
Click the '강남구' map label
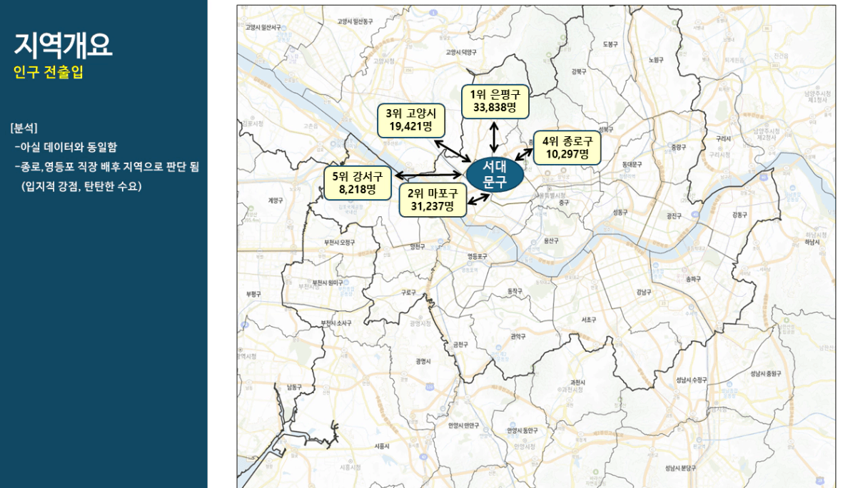pyautogui.click(x=645, y=291)
